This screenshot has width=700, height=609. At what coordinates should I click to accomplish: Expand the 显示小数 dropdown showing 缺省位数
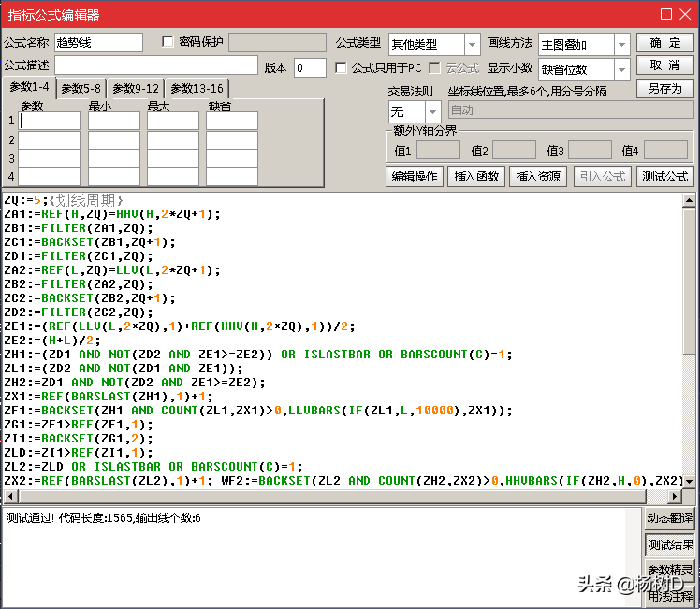[x=621, y=69]
